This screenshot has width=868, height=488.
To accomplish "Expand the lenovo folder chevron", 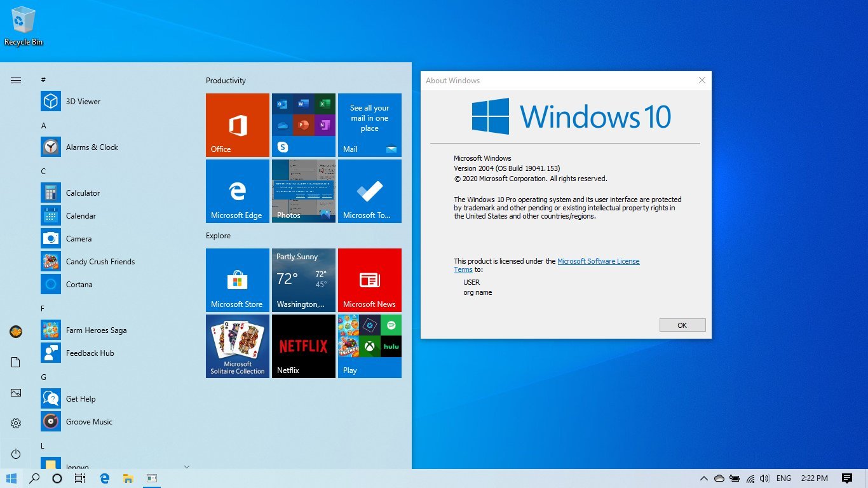I will click(187, 466).
